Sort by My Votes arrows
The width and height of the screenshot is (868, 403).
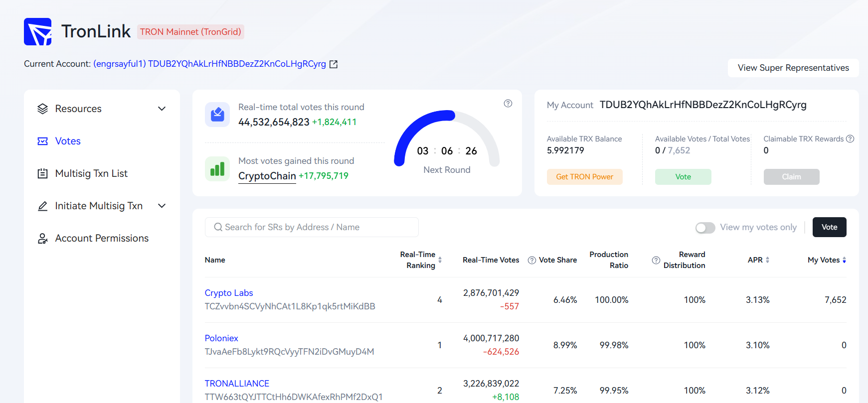click(x=844, y=260)
